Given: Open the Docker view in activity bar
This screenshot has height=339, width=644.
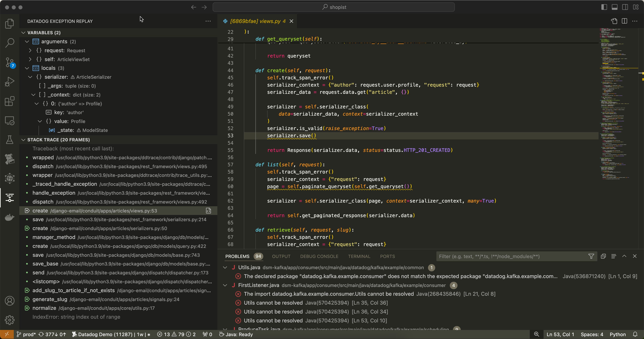Looking at the screenshot, I should (10, 217).
